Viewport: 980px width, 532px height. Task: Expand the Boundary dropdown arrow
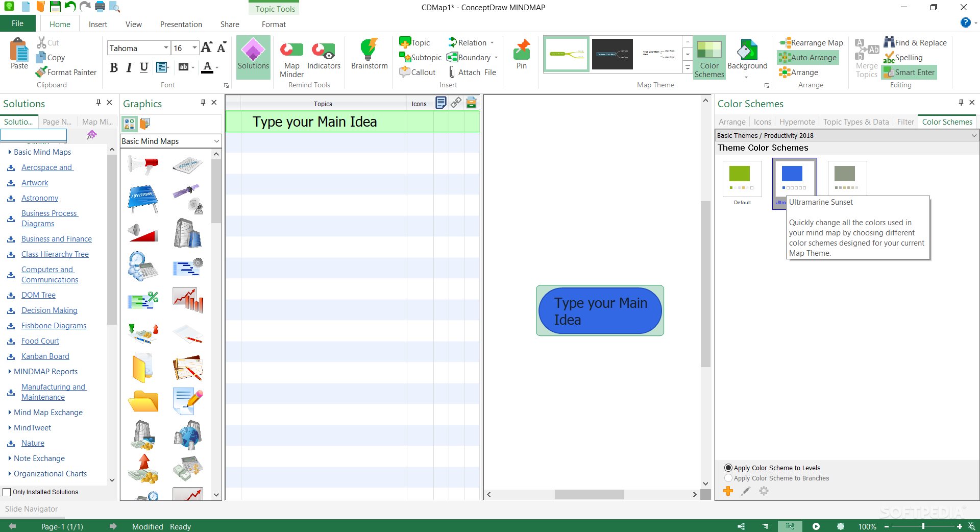coord(496,58)
